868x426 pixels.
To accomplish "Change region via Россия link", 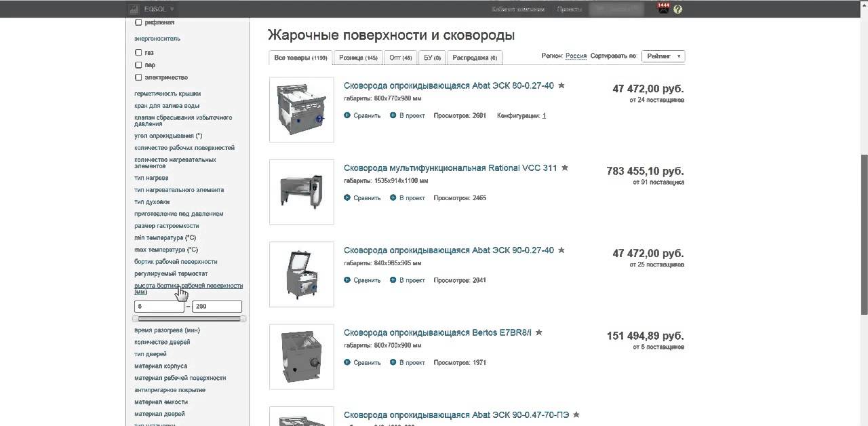I will (576, 56).
